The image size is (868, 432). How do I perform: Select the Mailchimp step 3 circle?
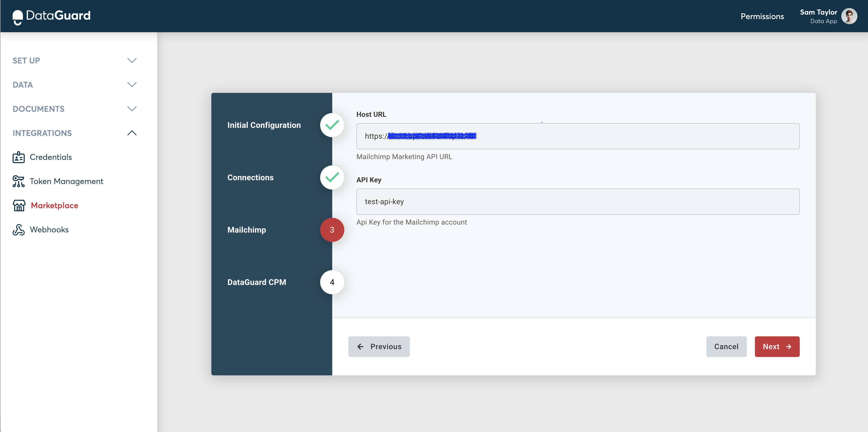click(x=332, y=230)
